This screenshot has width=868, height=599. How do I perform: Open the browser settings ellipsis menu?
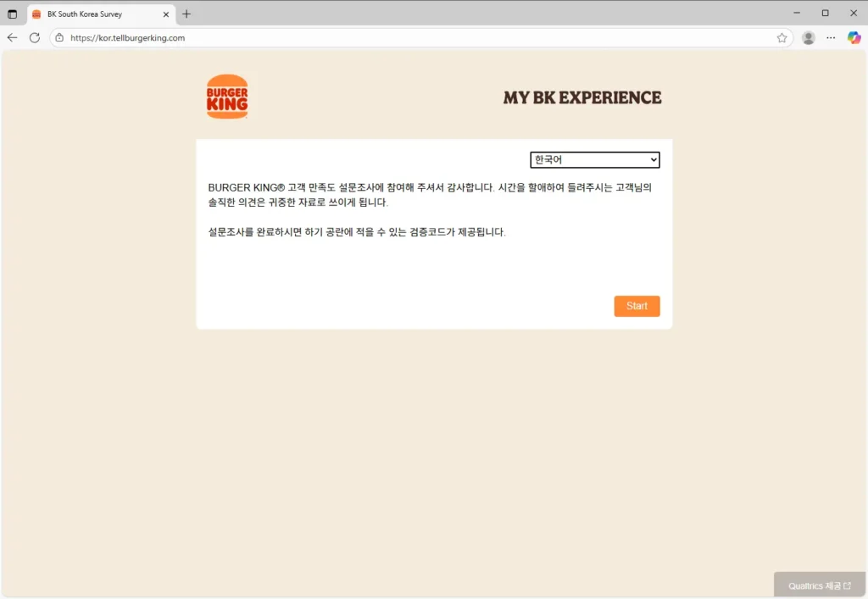point(831,37)
